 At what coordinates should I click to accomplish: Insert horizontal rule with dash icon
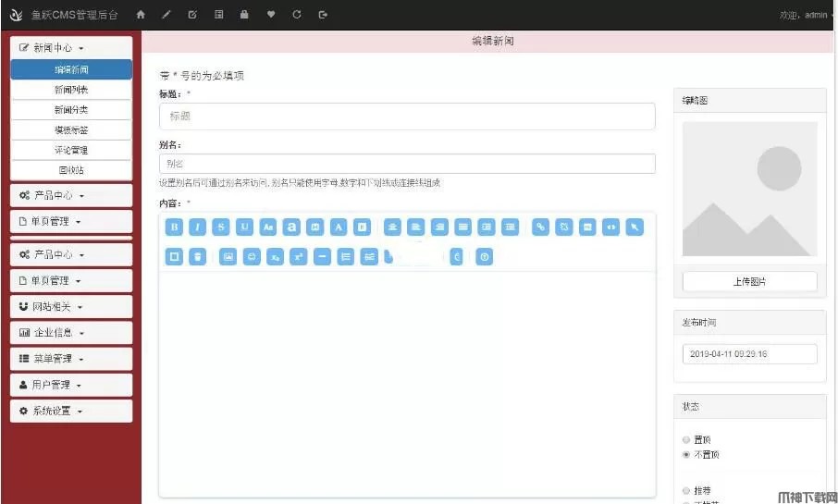[x=322, y=257]
